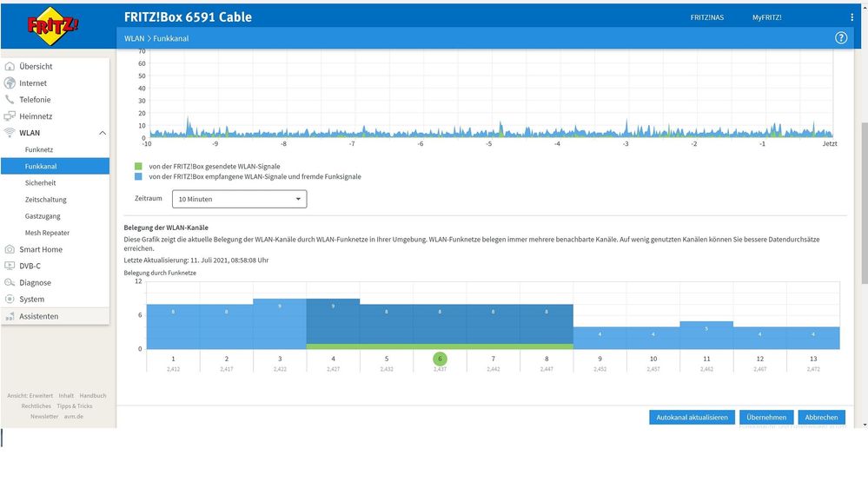Image resolution: width=868 pixels, height=488 pixels.
Task: Open the Sicherheit submenu item
Action: pos(41,183)
